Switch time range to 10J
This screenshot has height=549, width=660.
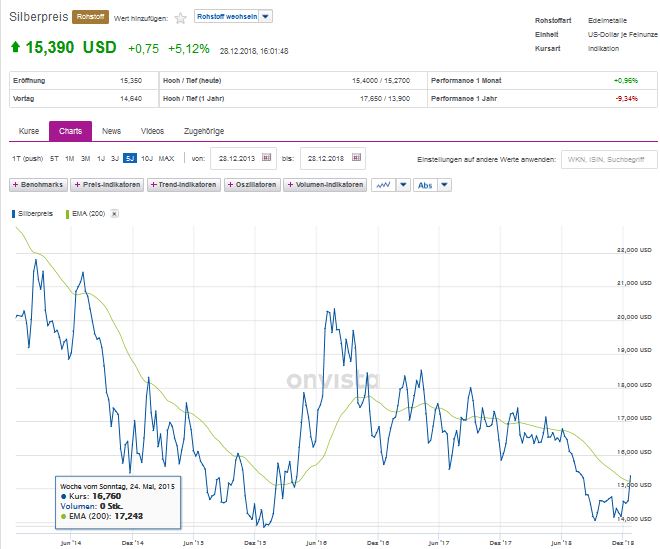point(146,159)
